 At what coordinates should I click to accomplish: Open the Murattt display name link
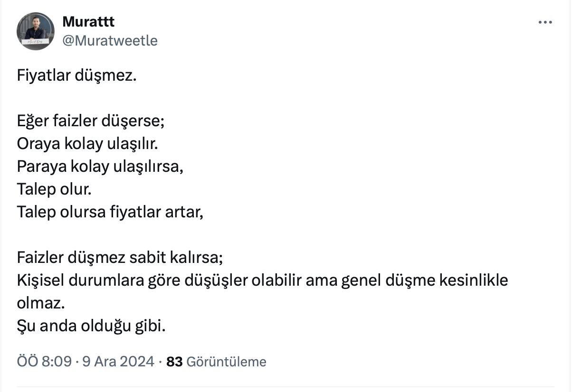(88, 21)
